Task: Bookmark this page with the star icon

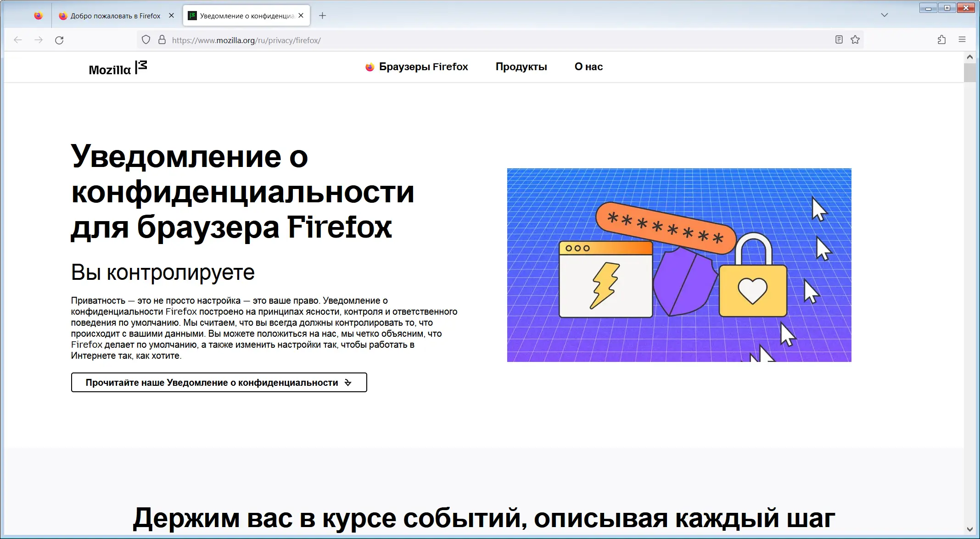Action: click(x=855, y=40)
